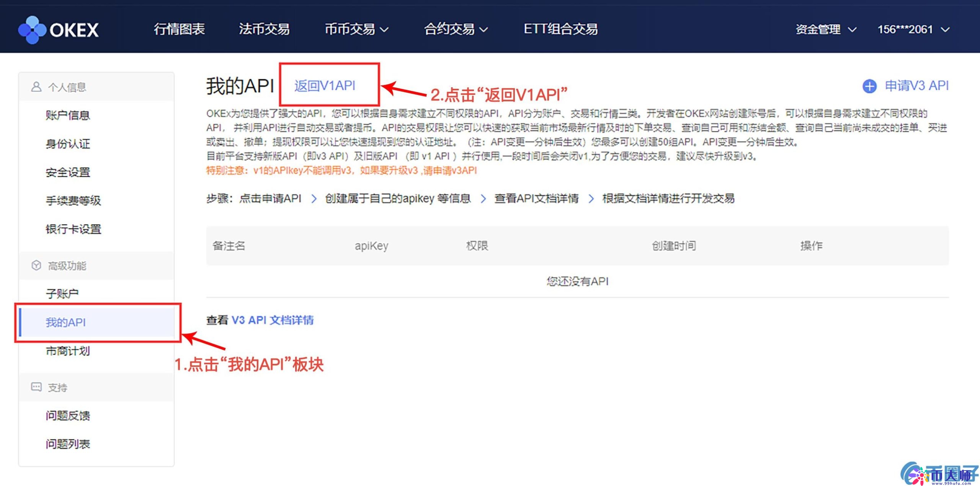Viewport: 980px width, 486px height.
Task: Click the 支持 chat bubble icon
Action: pos(36,387)
